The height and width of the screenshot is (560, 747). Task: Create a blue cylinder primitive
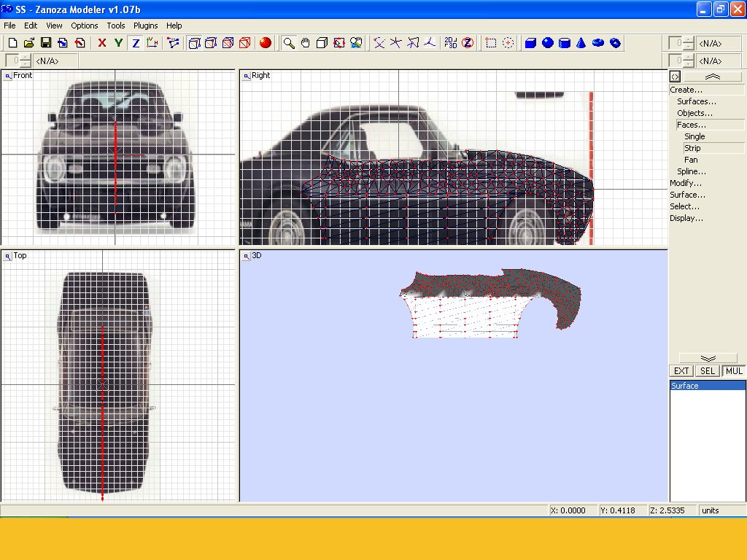[564, 43]
